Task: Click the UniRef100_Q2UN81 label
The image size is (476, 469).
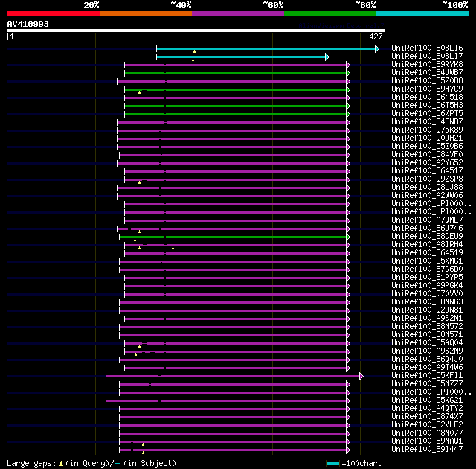Action: pos(427,310)
